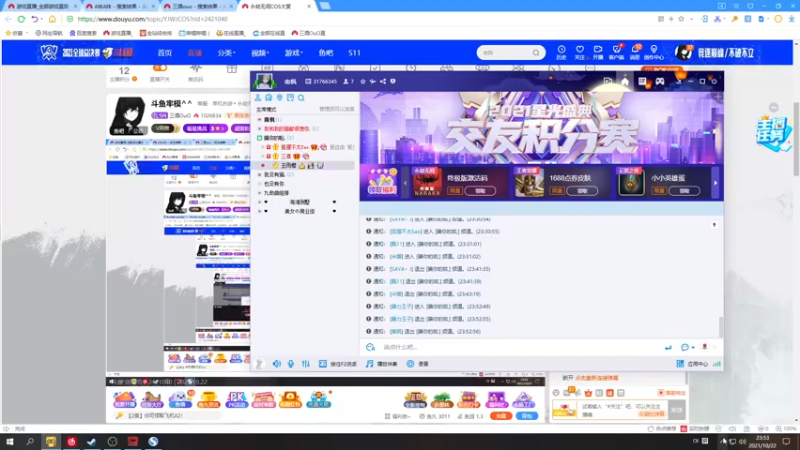The width and height of the screenshot is (800, 450).
Task: Click the rose flower gift icon
Action: click(x=705, y=347)
